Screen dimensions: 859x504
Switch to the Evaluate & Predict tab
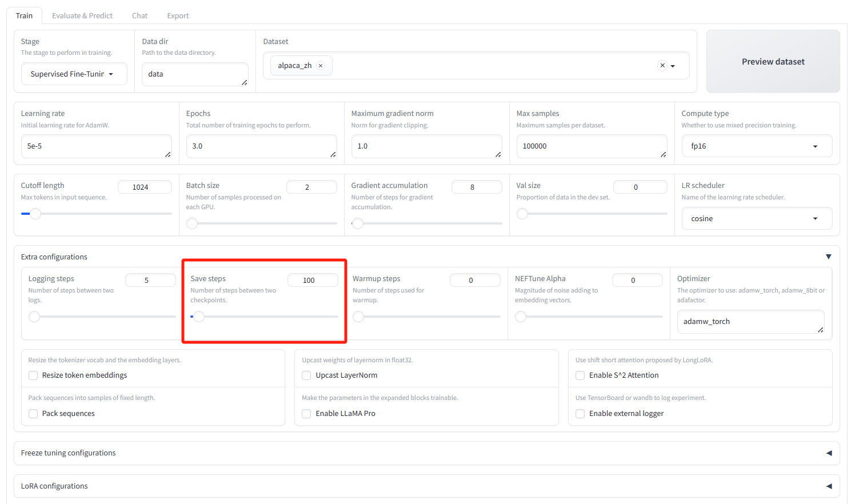point(82,15)
